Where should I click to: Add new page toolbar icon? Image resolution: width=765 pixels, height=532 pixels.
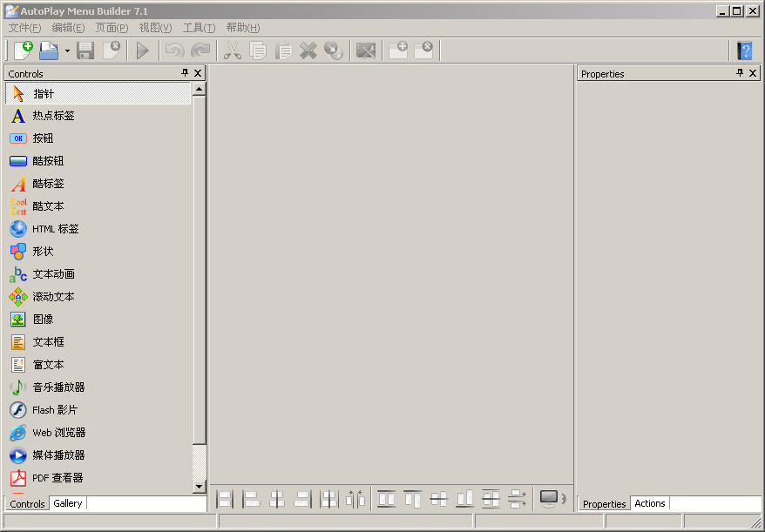398,51
